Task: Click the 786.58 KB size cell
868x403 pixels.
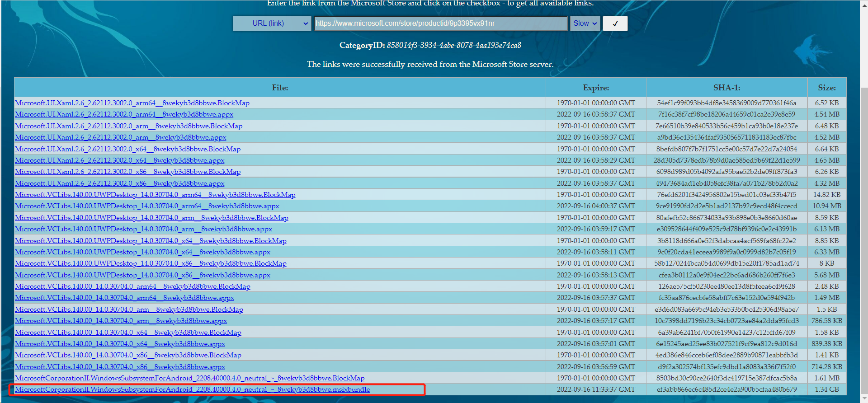Action: [827, 321]
